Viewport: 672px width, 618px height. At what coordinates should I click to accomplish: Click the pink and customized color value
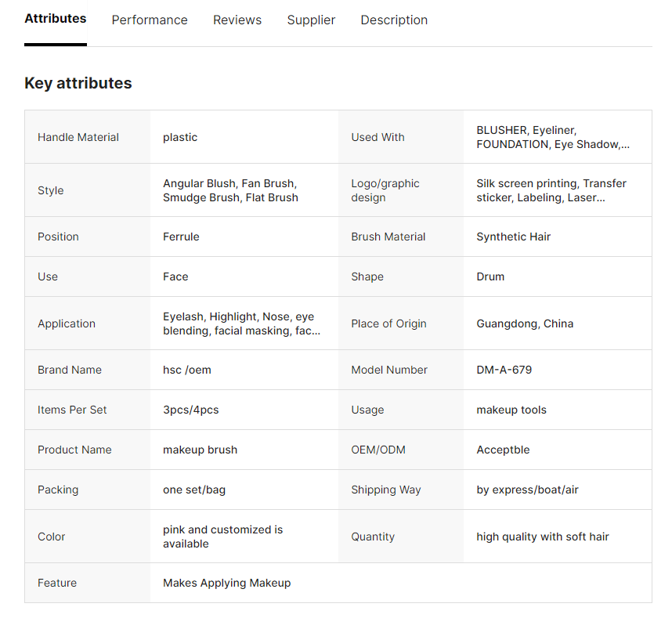pyautogui.click(x=222, y=537)
